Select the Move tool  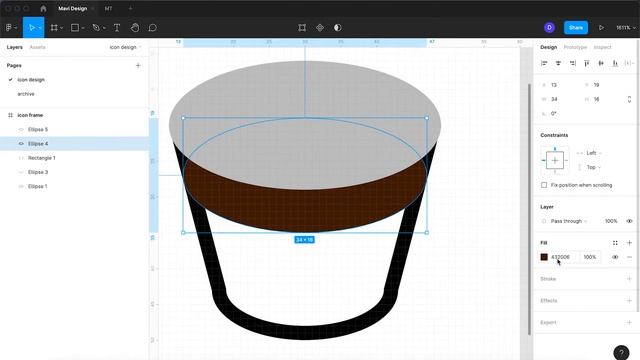[x=31, y=28]
